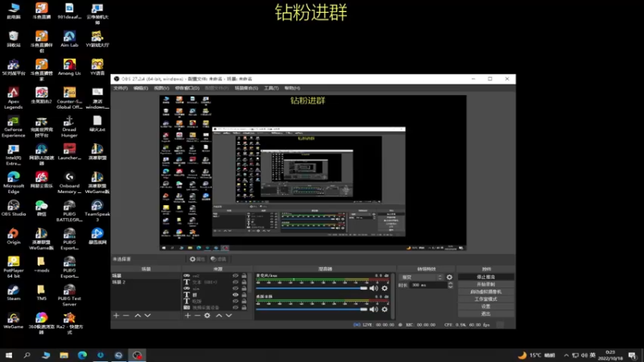The height and width of the screenshot is (362, 644).
Task: Remove selected scene with minus icon
Action: point(126,315)
